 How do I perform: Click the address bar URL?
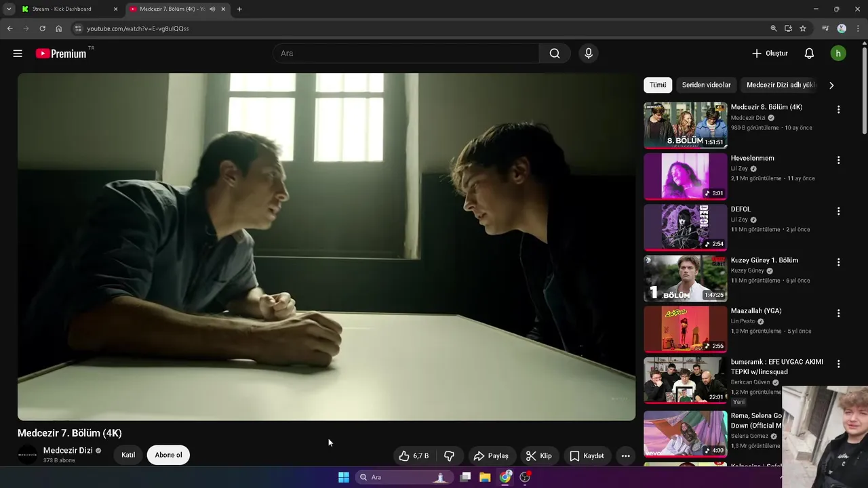point(138,28)
